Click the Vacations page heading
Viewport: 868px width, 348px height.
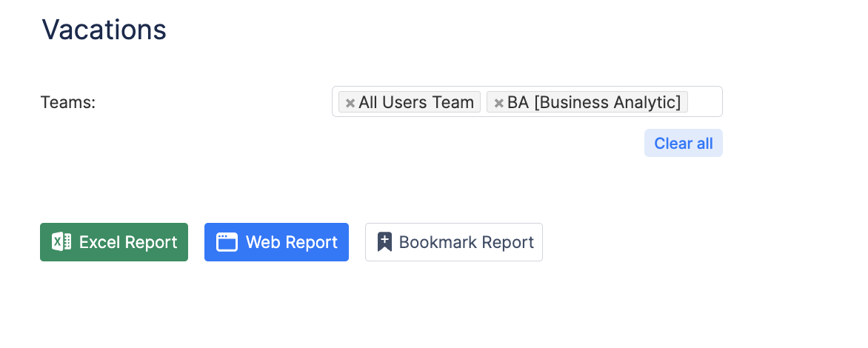pos(104,30)
